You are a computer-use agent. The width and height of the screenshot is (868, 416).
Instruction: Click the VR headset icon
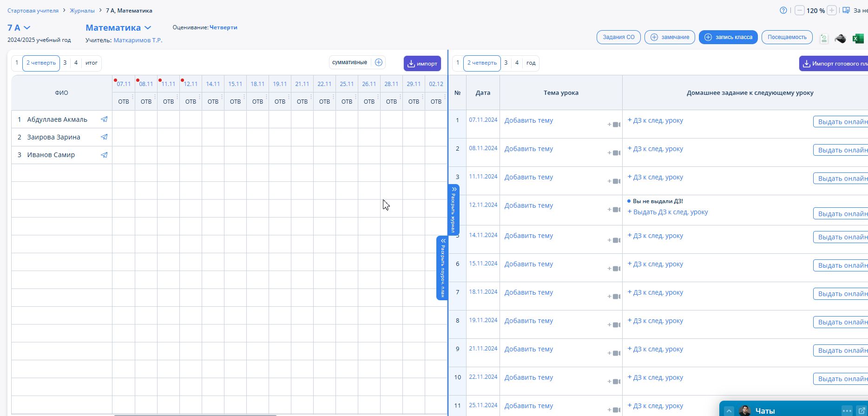coord(840,39)
